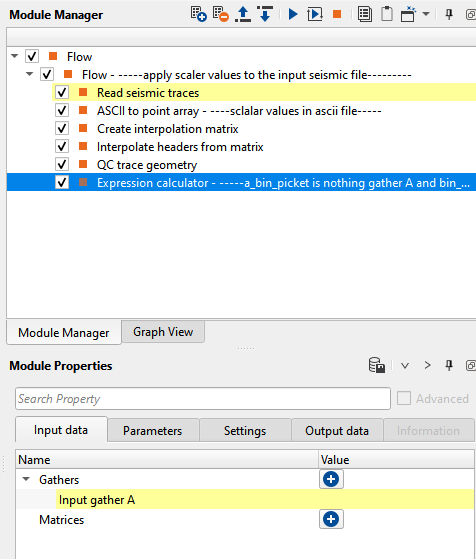The image size is (476, 559).
Task: Open the Parameters tab
Action: tap(153, 431)
